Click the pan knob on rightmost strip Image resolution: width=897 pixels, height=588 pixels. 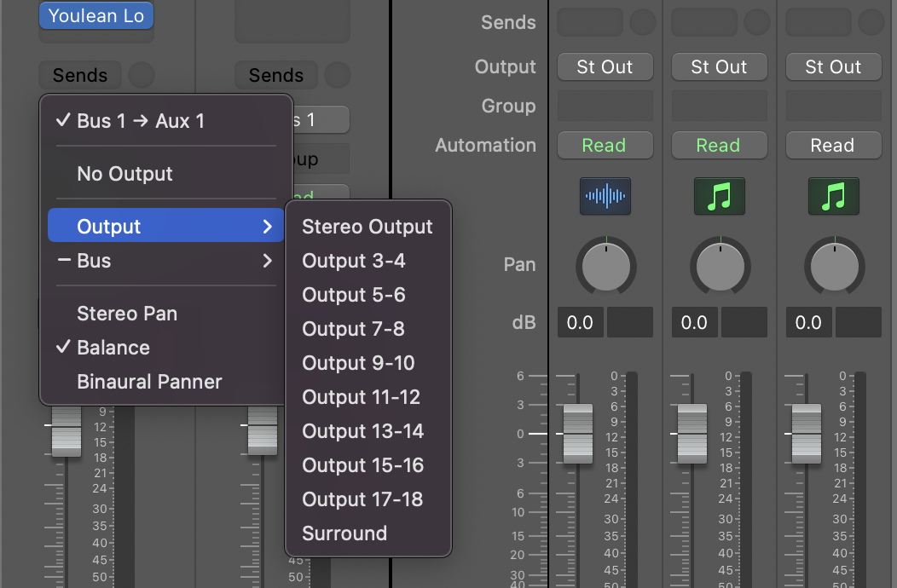(x=835, y=266)
